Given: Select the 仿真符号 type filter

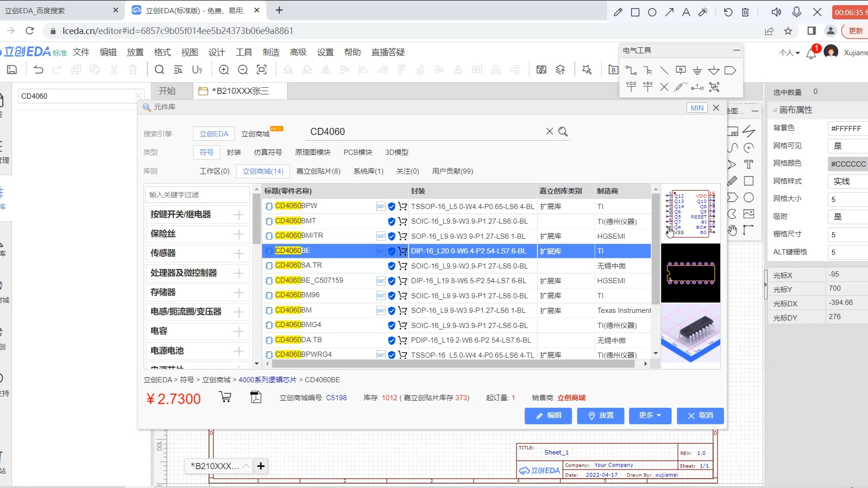Looking at the screenshot, I should pos(268,152).
